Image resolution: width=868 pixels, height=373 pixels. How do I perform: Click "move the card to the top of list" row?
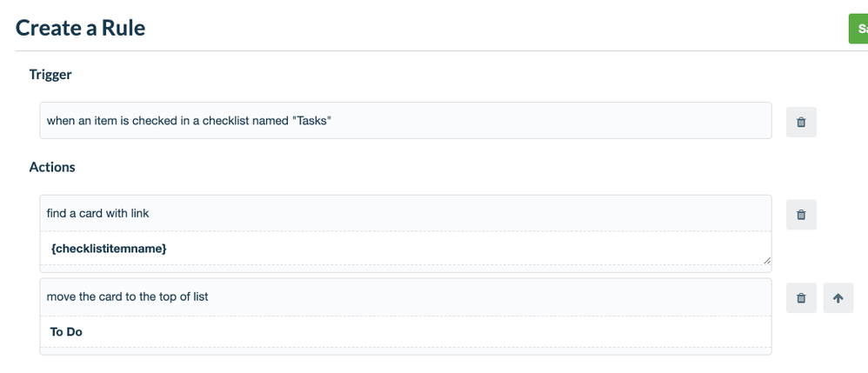[406, 297]
